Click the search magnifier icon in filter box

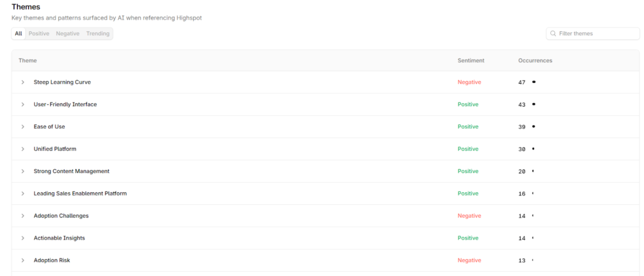(553, 33)
